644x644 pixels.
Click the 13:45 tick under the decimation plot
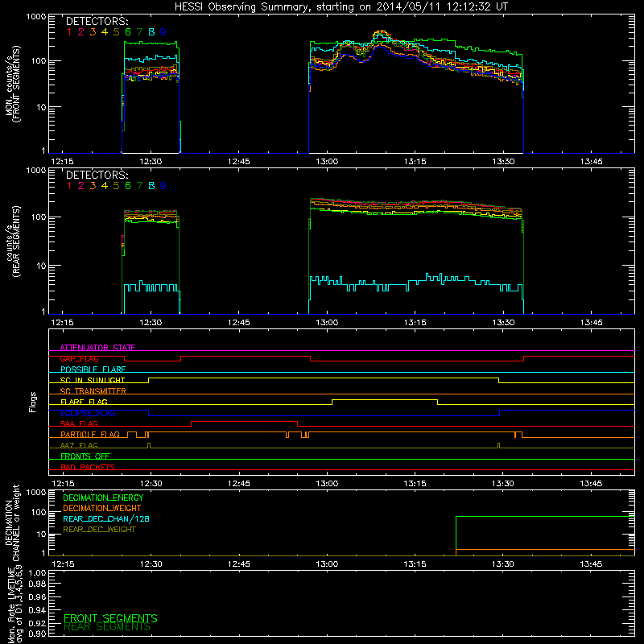591,564
